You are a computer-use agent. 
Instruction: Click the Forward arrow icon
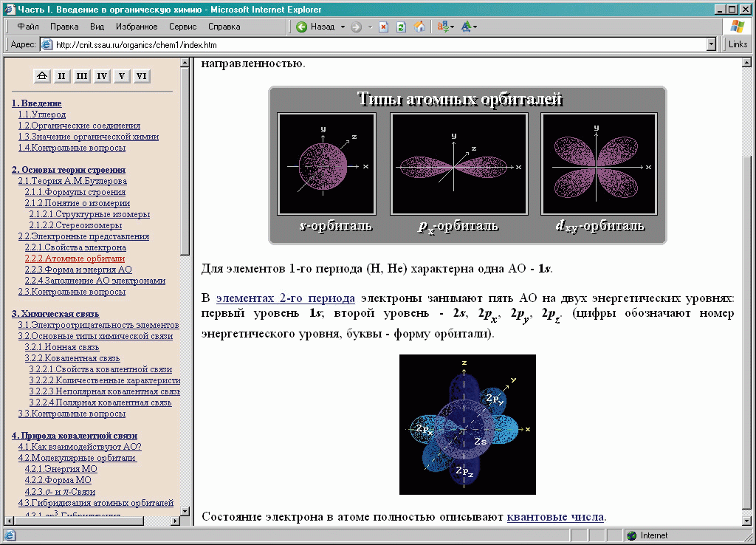[x=357, y=27]
